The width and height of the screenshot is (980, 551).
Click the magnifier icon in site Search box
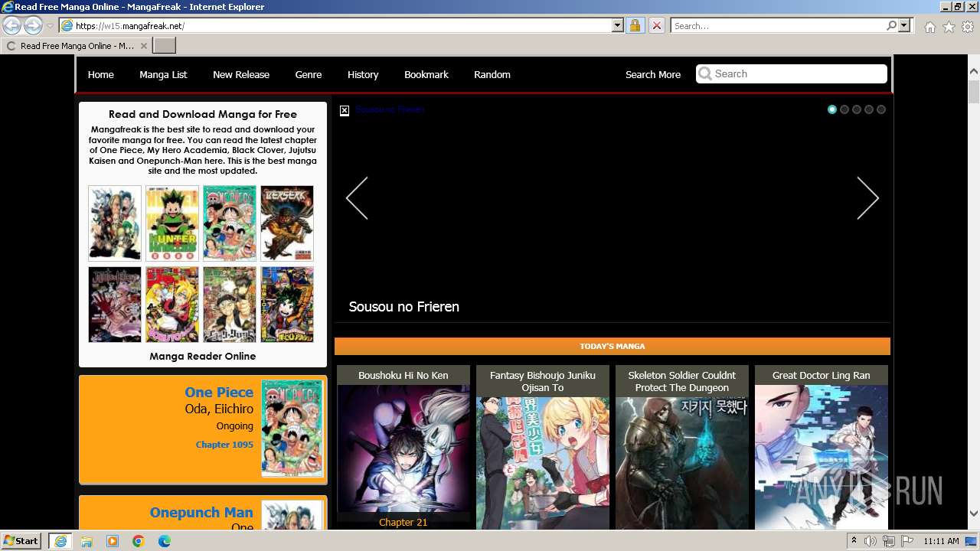coord(705,73)
